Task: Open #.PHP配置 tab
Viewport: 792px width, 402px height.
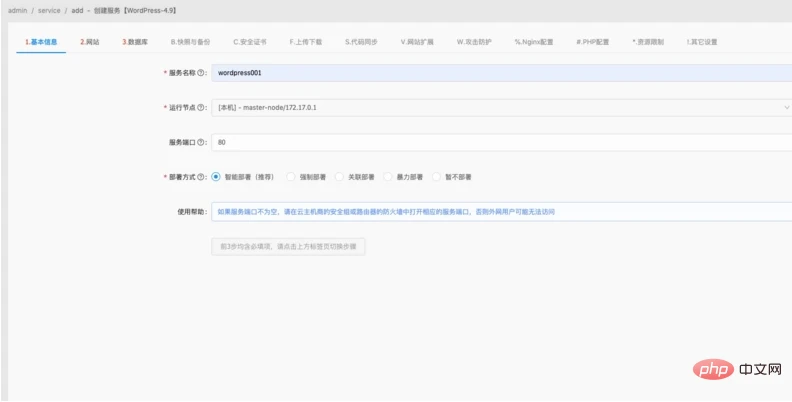Action: coord(592,42)
